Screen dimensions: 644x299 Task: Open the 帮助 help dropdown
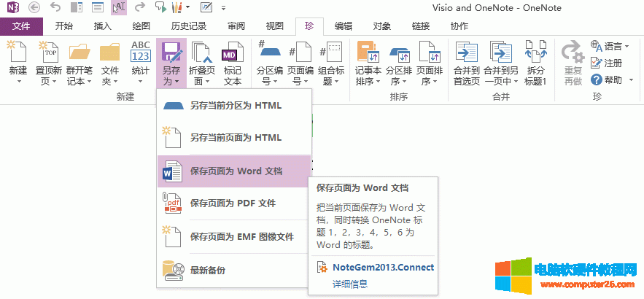tap(612, 79)
